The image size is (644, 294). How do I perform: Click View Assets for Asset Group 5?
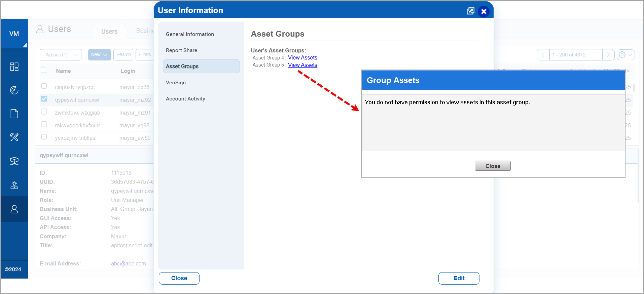click(302, 65)
